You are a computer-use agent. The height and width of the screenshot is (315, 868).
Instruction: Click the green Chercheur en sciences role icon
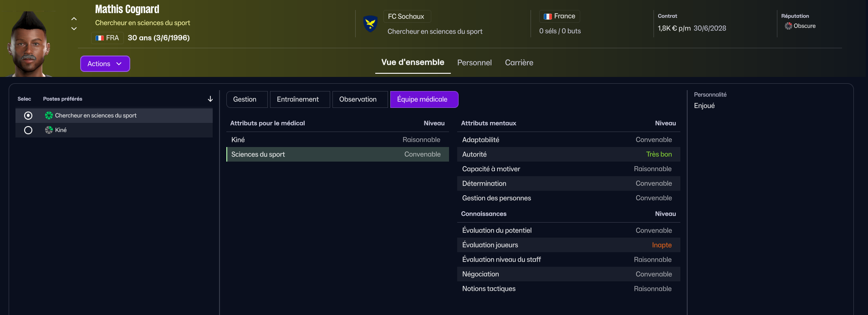point(49,116)
